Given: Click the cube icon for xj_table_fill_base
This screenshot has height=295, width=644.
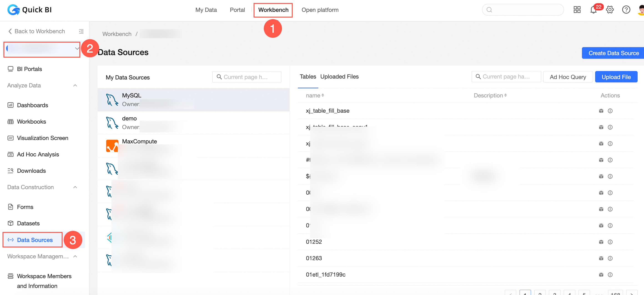Looking at the screenshot, I should [x=601, y=111].
